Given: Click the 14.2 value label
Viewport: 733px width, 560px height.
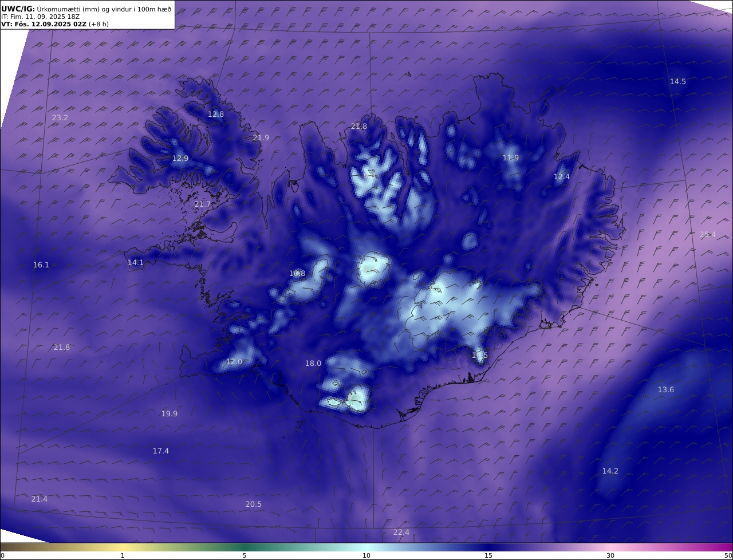Looking at the screenshot, I should pos(610,471).
